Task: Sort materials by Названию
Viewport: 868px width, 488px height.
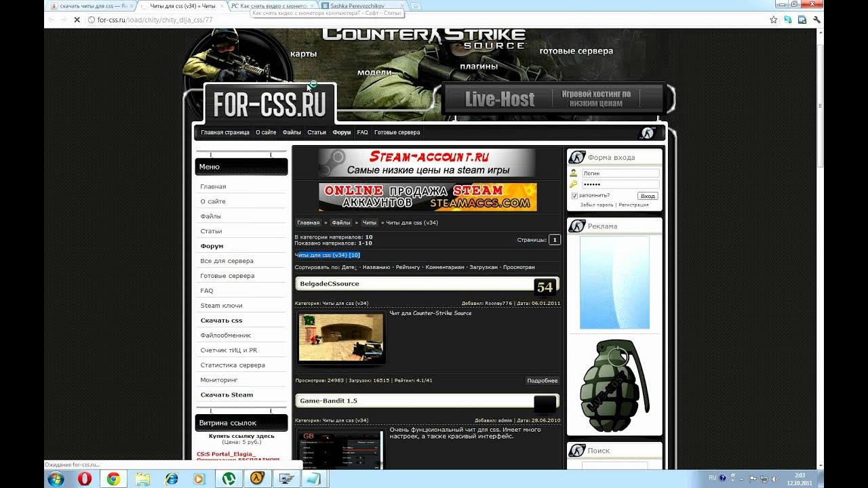Action: pyautogui.click(x=376, y=268)
